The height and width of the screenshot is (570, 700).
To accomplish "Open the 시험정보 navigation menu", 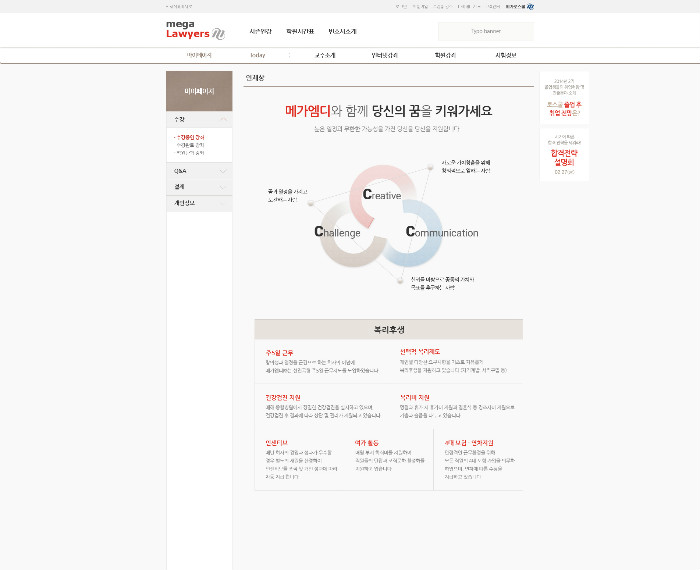I will pos(505,55).
